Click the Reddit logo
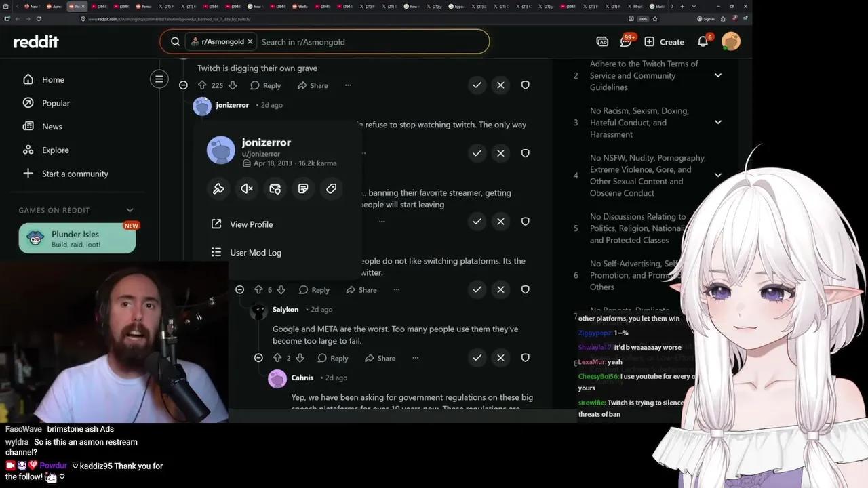Viewport: 868px width, 488px height. [x=36, y=42]
